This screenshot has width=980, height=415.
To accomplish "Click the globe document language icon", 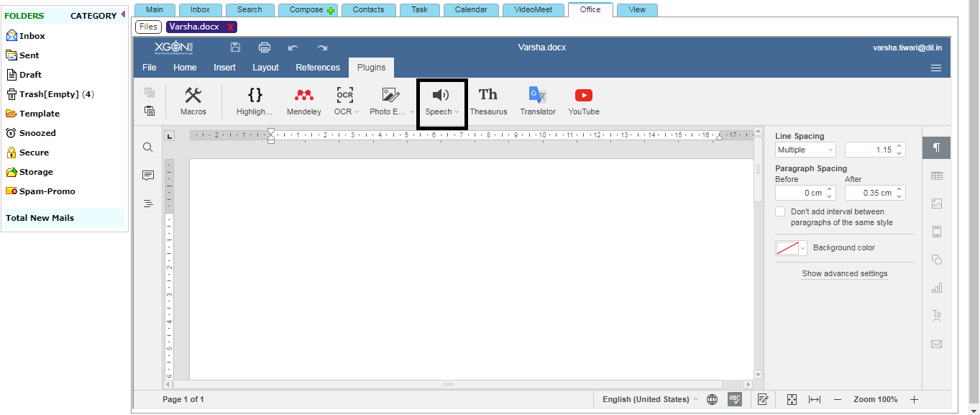I will pos(712,399).
